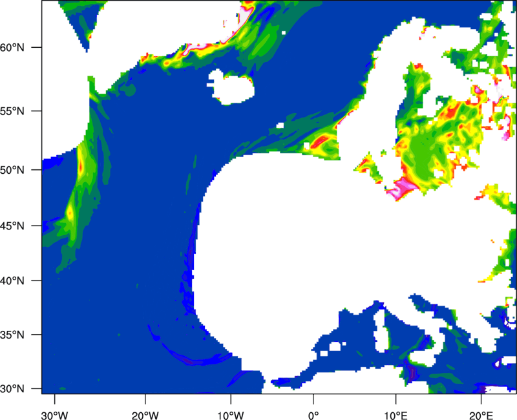This screenshot has height=420, width=517.
Task: Click the 0° longitude label
Action: point(313,415)
